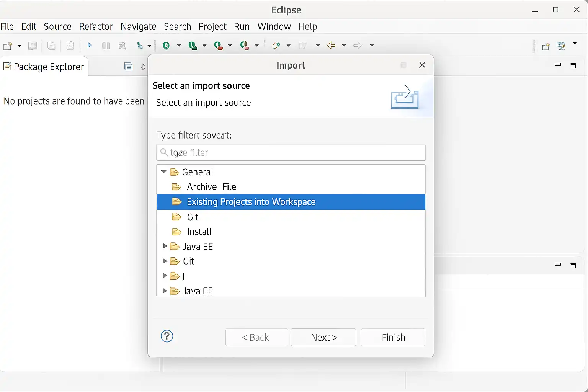588x392 pixels.
Task: Click the New wizard icon in the toolbar
Action: [8, 46]
